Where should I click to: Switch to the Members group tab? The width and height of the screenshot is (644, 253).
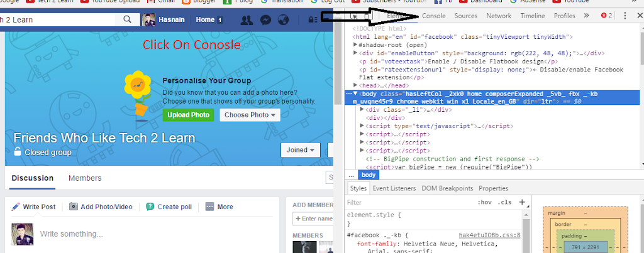click(85, 178)
